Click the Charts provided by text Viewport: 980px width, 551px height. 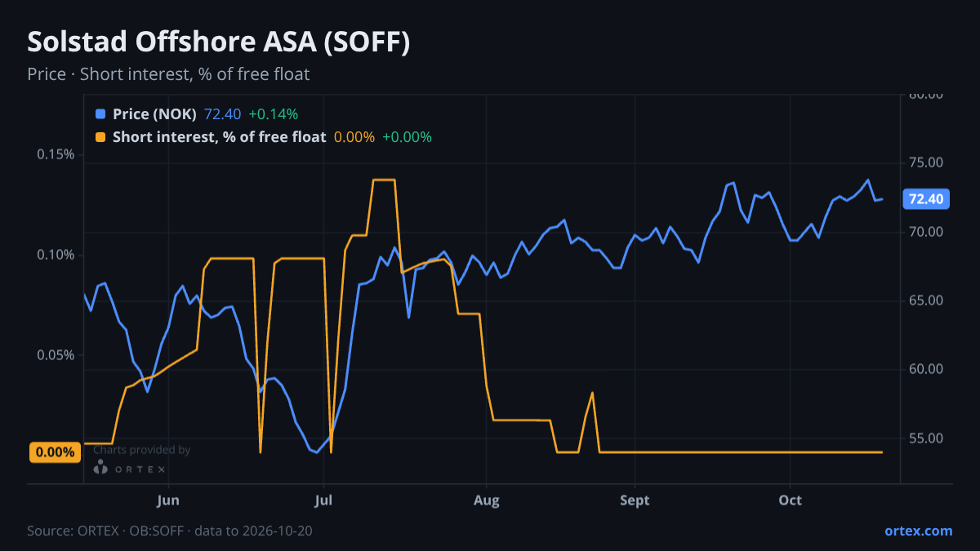142,450
